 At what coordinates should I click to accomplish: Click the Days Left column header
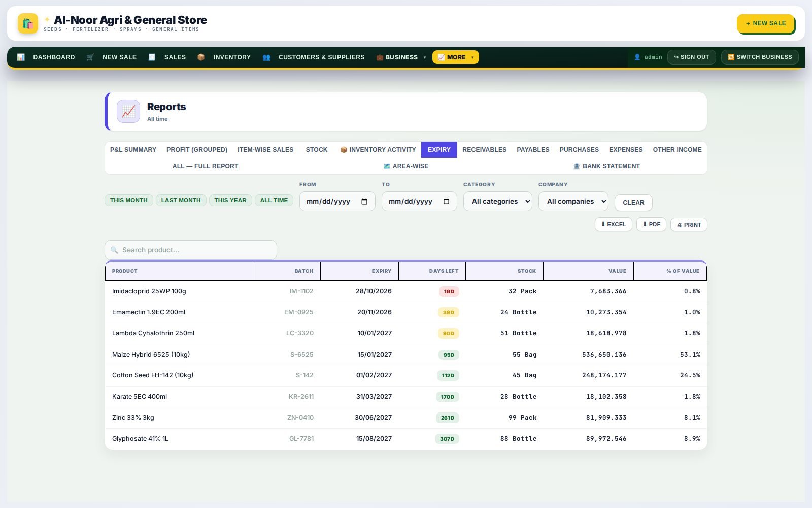432,271
